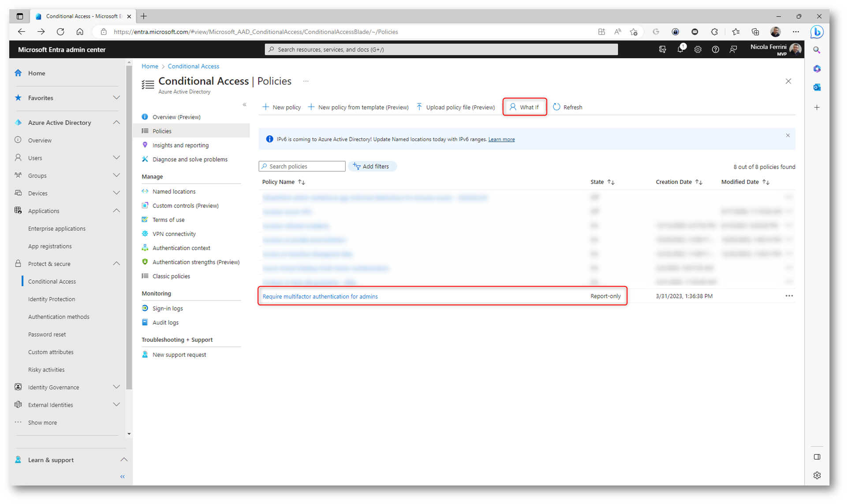Open more options ellipsis beside Policies title
Screen dimensions: 848x504
pos(306,82)
